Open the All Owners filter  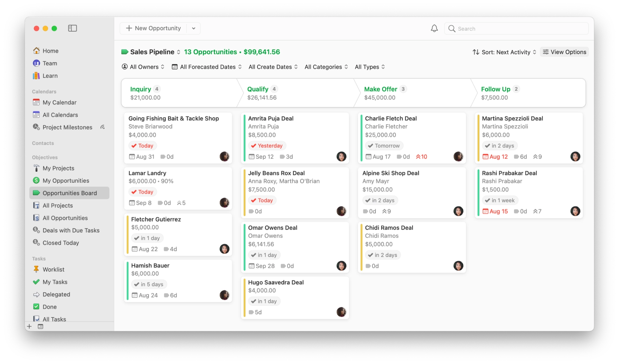click(143, 67)
